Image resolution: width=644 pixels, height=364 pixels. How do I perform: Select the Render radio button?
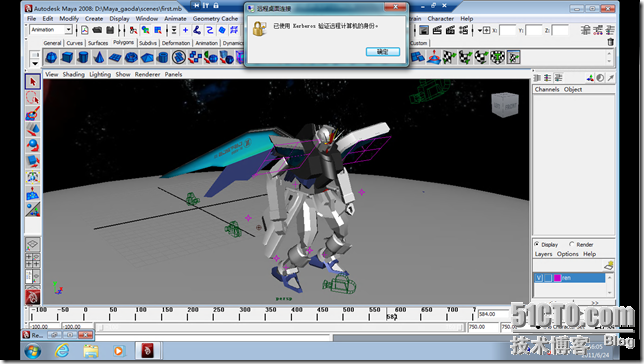pos(571,244)
